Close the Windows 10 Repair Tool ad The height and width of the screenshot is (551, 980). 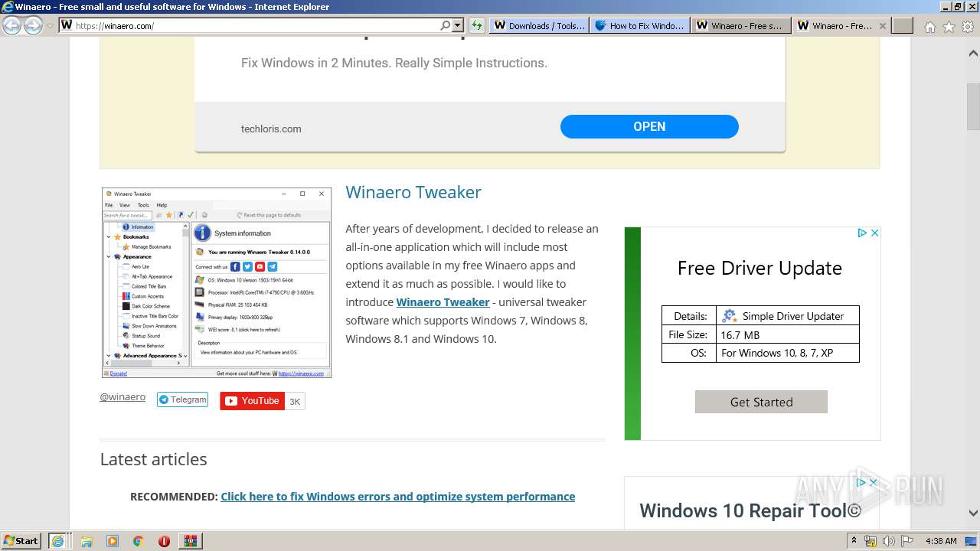click(873, 482)
